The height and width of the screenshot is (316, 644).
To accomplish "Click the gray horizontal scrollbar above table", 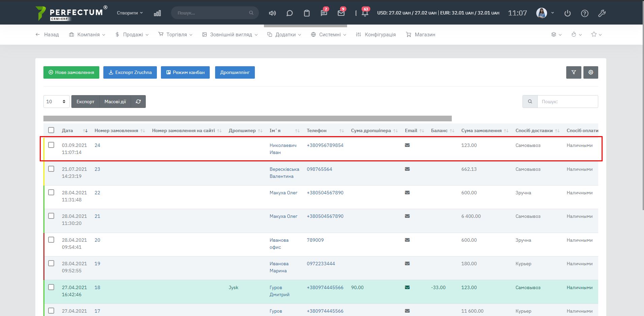I will [247, 118].
